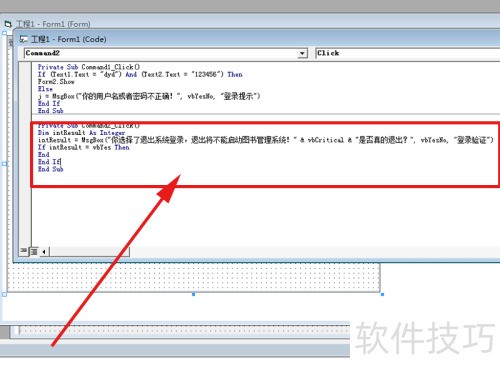The height and width of the screenshot is (375, 500).
Task: Click the code window left margin indicator bar
Action: (25, 154)
